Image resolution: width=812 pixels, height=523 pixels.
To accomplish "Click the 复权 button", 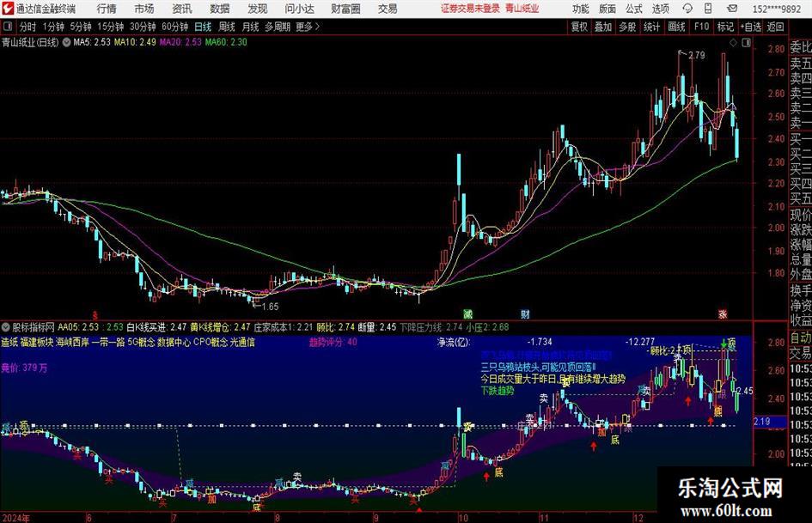I will (579, 27).
